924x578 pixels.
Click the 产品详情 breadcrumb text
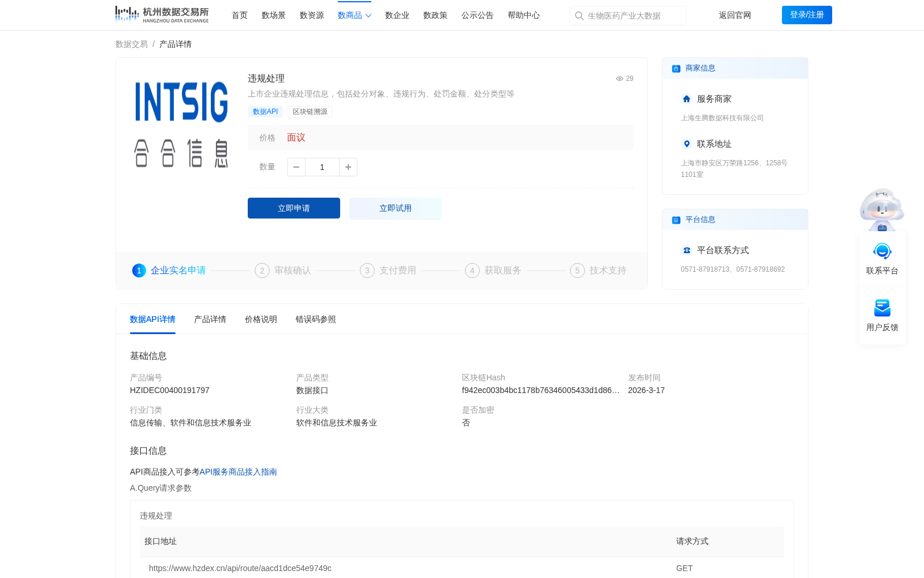click(x=176, y=44)
